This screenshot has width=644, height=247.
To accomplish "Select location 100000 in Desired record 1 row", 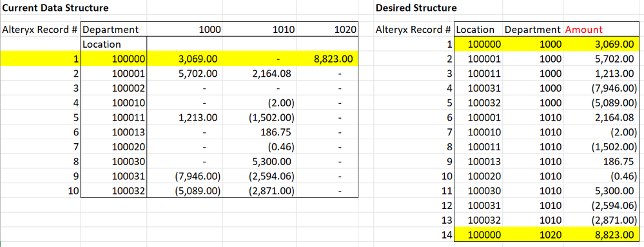I will click(x=484, y=44).
